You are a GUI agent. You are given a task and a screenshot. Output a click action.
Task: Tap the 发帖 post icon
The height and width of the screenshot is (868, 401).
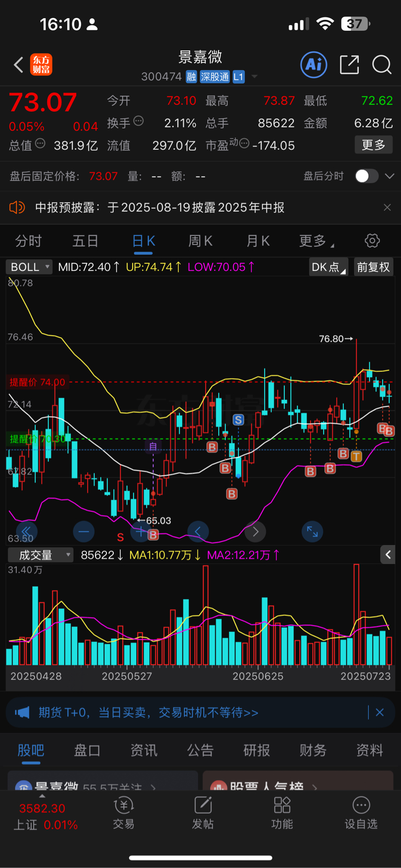pyautogui.click(x=203, y=805)
